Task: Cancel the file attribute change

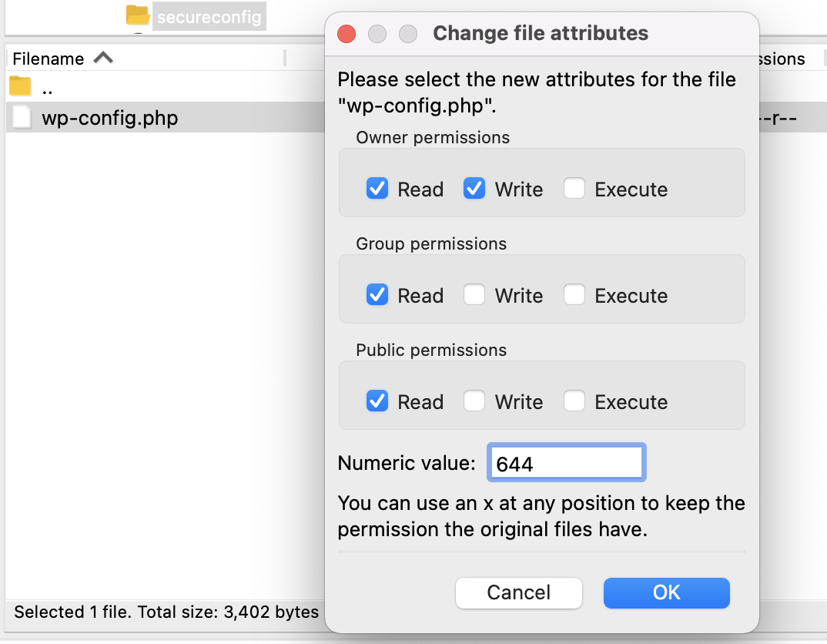Action: 518,592
